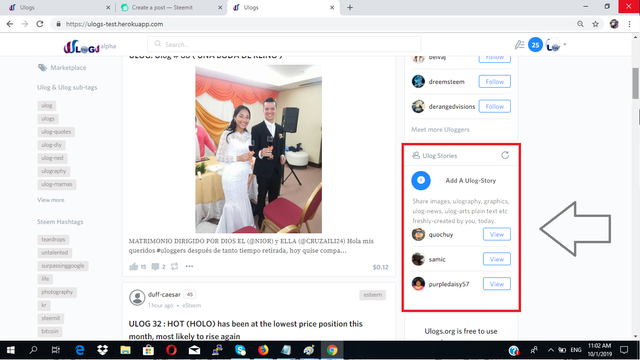Click the address bar URL
This screenshot has width=640, height=360.
(x=114, y=24)
